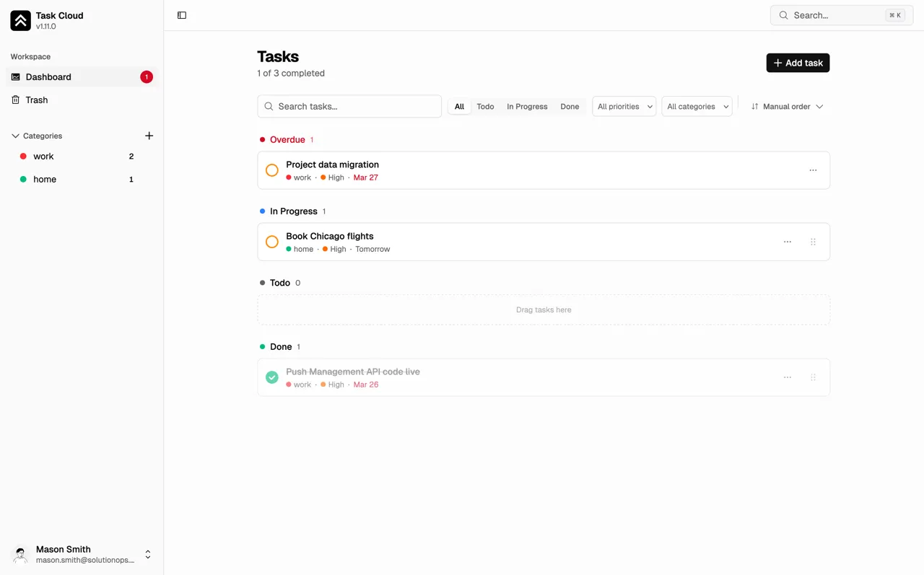Click drag handle on Push Management task

pos(813,377)
